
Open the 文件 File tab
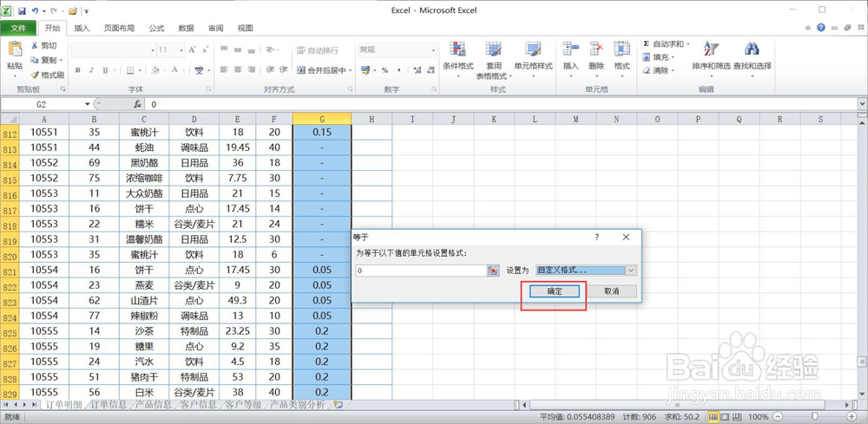pyautogui.click(x=18, y=29)
